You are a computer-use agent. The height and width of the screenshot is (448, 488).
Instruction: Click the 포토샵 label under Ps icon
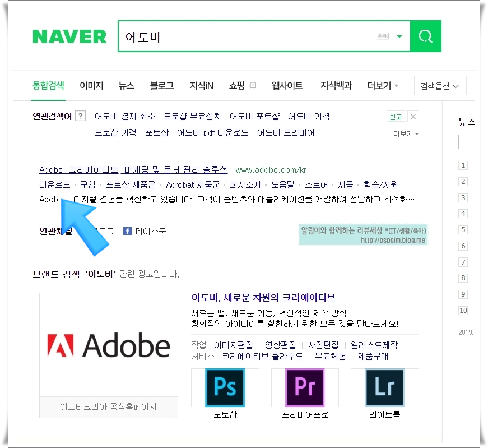coord(225,414)
